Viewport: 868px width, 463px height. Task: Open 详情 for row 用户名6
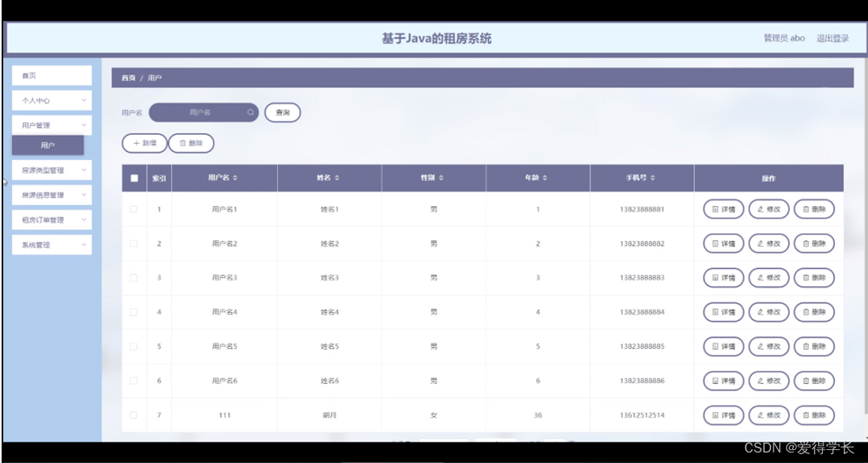723,381
